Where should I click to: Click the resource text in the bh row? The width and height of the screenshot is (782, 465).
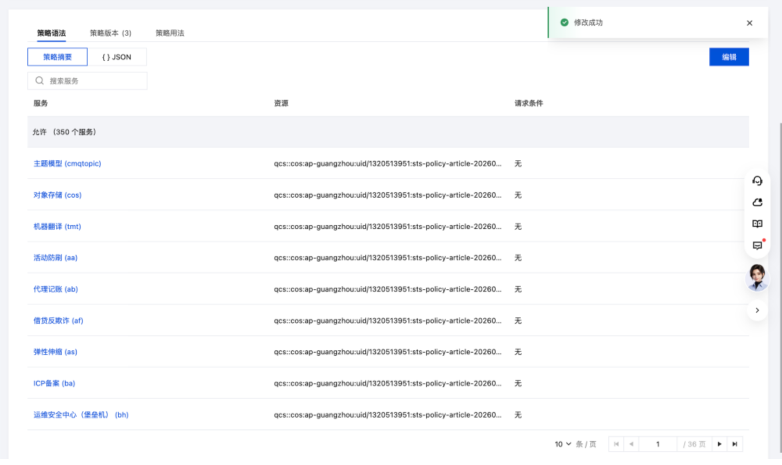388,415
